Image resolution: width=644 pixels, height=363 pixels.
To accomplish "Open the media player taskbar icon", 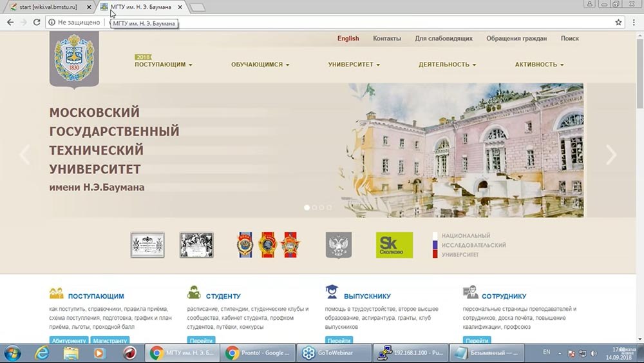I will pos(99,353).
